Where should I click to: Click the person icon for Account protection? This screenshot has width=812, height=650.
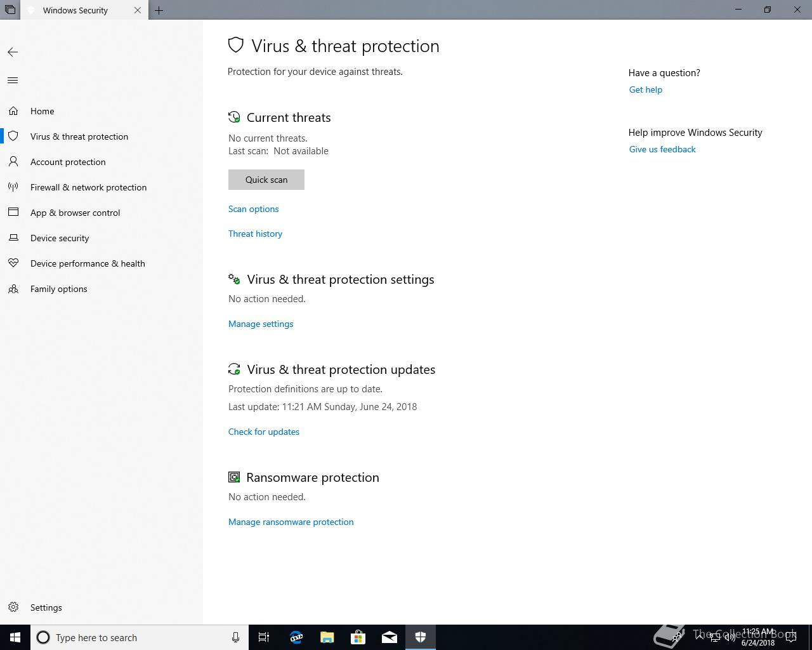[x=13, y=162]
